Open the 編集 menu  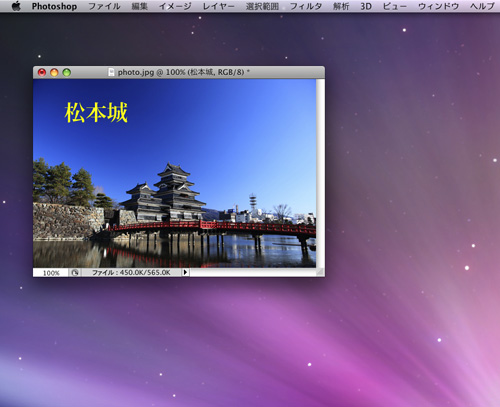pos(139,6)
